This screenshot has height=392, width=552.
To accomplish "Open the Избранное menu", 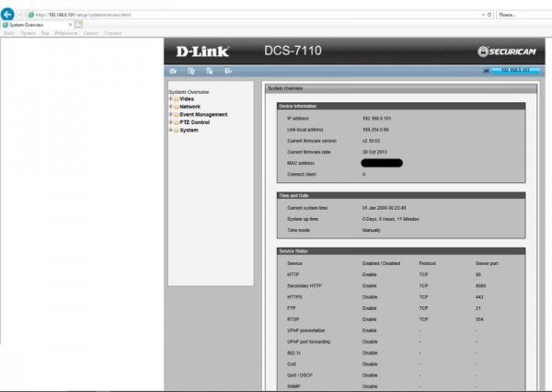I will pos(66,33).
